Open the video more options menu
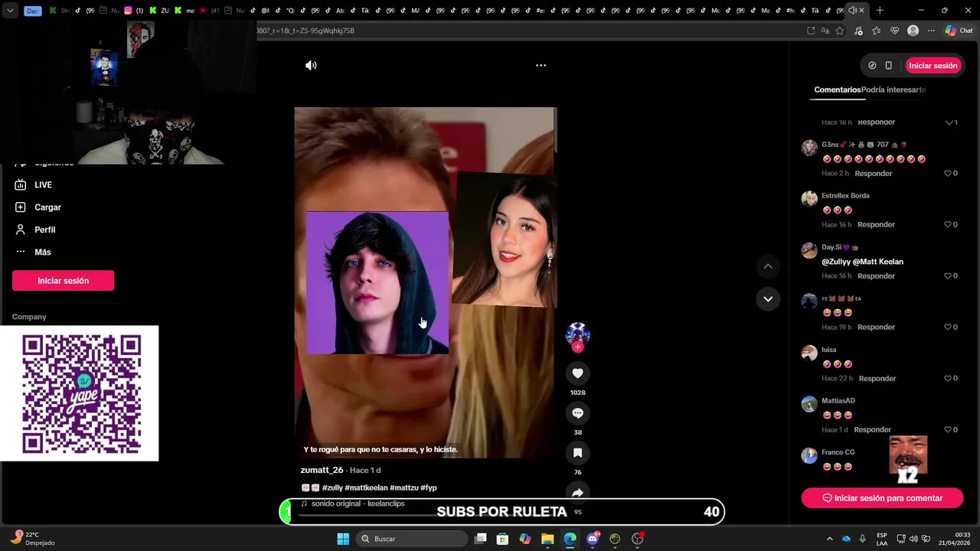This screenshot has width=980, height=551. [541, 65]
